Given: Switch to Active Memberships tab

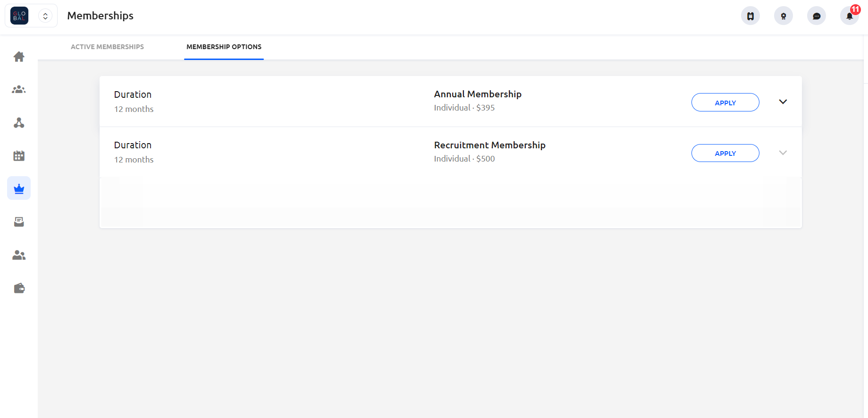Looking at the screenshot, I should [107, 47].
